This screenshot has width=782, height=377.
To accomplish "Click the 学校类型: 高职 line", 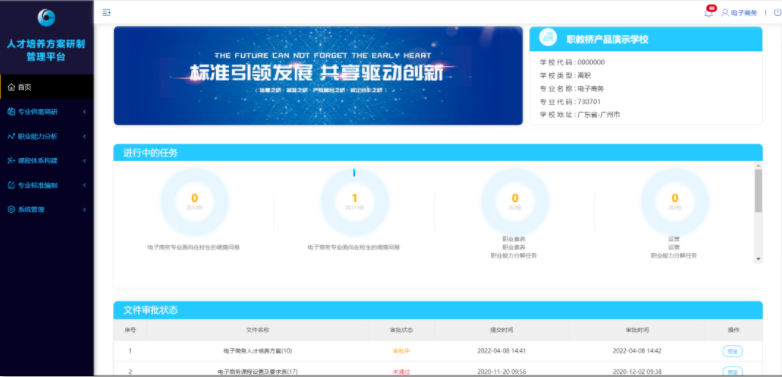I will click(565, 75).
